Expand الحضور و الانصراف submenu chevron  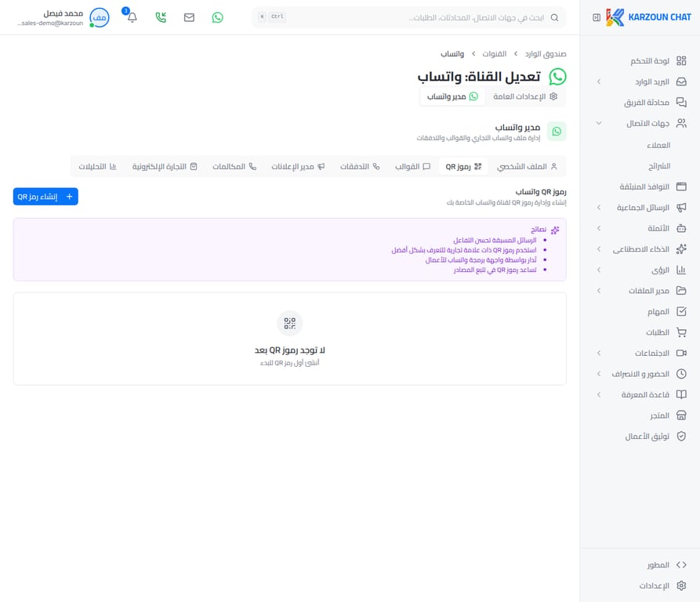click(x=599, y=374)
